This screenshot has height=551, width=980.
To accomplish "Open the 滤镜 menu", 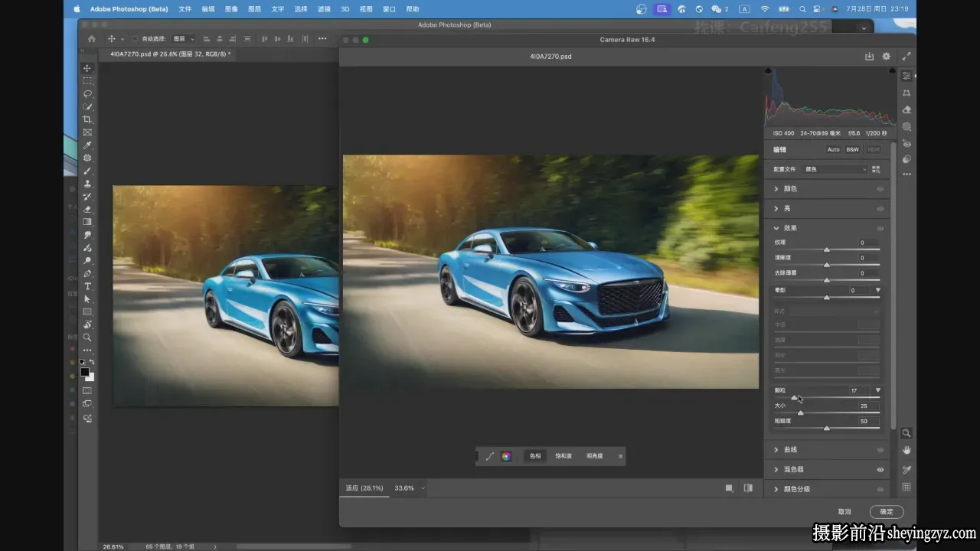I will coord(324,9).
